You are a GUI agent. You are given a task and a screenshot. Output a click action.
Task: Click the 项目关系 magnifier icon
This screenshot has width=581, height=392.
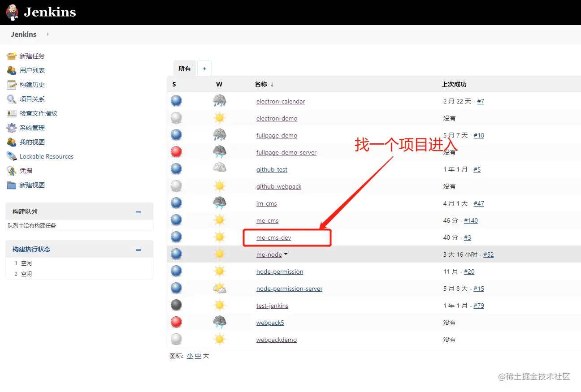click(x=12, y=99)
